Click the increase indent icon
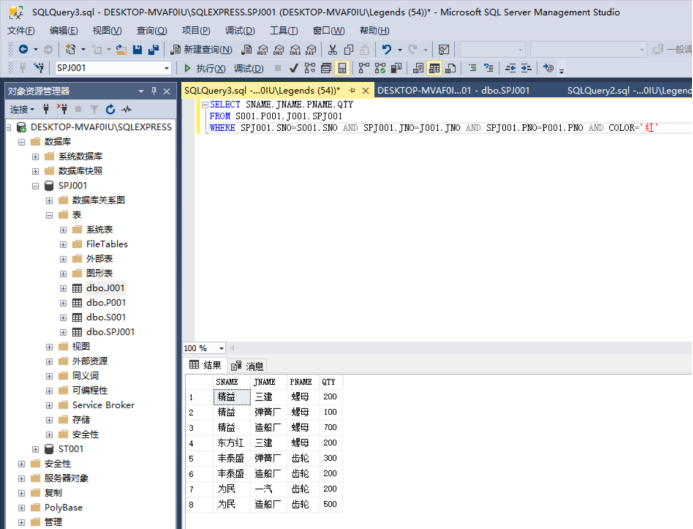 click(x=526, y=68)
